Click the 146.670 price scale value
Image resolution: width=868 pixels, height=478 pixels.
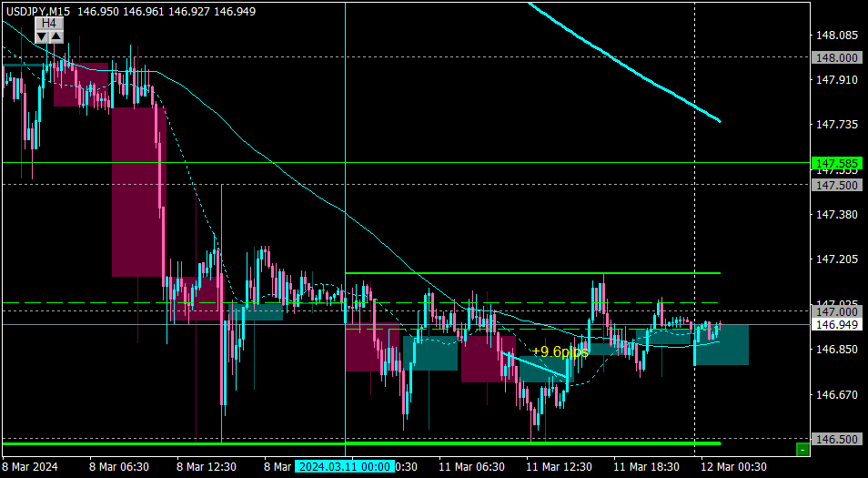pyautogui.click(x=836, y=395)
